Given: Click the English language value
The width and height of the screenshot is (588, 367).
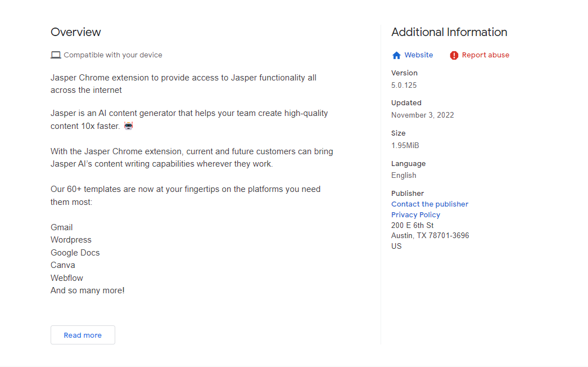Looking at the screenshot, I should pos(404,176).
